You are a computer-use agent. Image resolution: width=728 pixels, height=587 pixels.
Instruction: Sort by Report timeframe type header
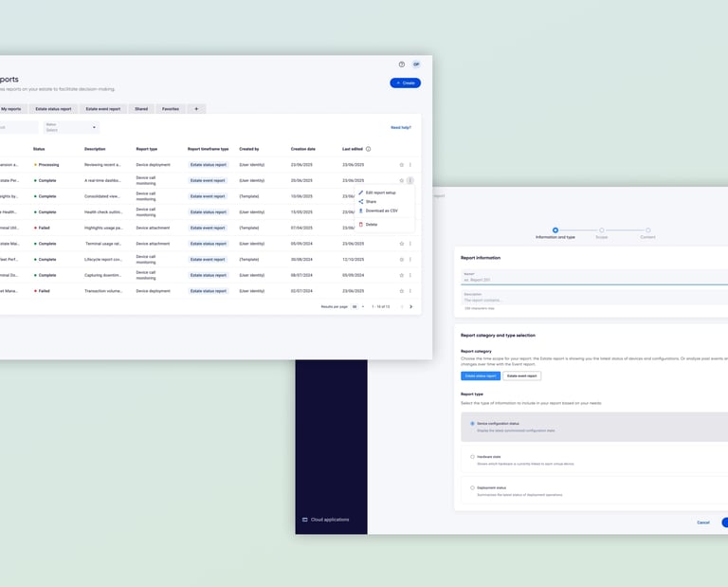point(208,149)
